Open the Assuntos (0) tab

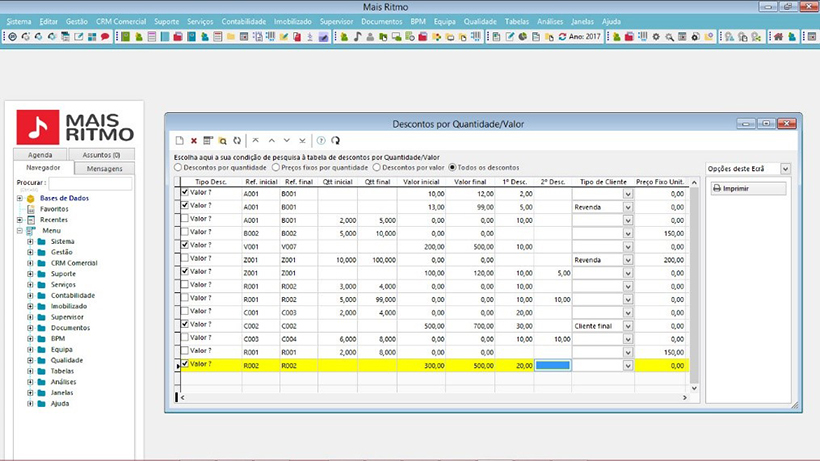click(x=101, y=155)
